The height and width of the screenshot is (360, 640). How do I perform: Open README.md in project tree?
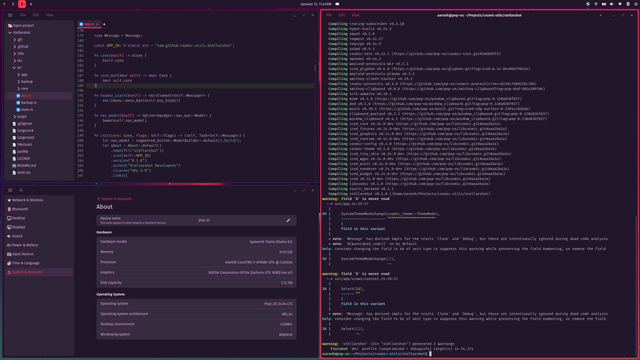tap(39, 165)
